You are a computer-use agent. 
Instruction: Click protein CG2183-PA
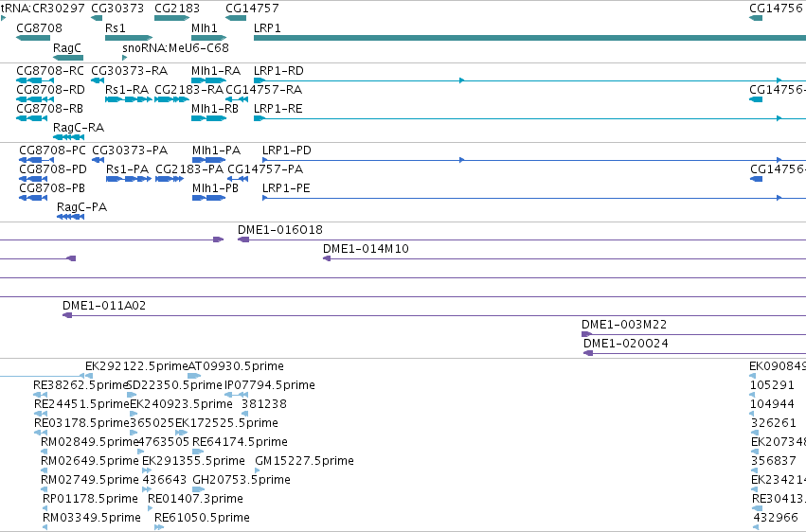tap(189, 169)
